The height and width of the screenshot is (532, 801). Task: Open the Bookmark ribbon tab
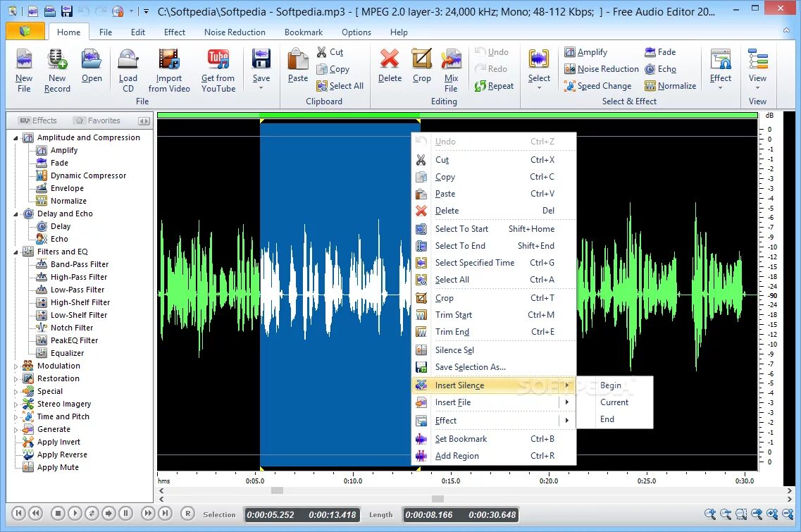[x=304, y=32]
